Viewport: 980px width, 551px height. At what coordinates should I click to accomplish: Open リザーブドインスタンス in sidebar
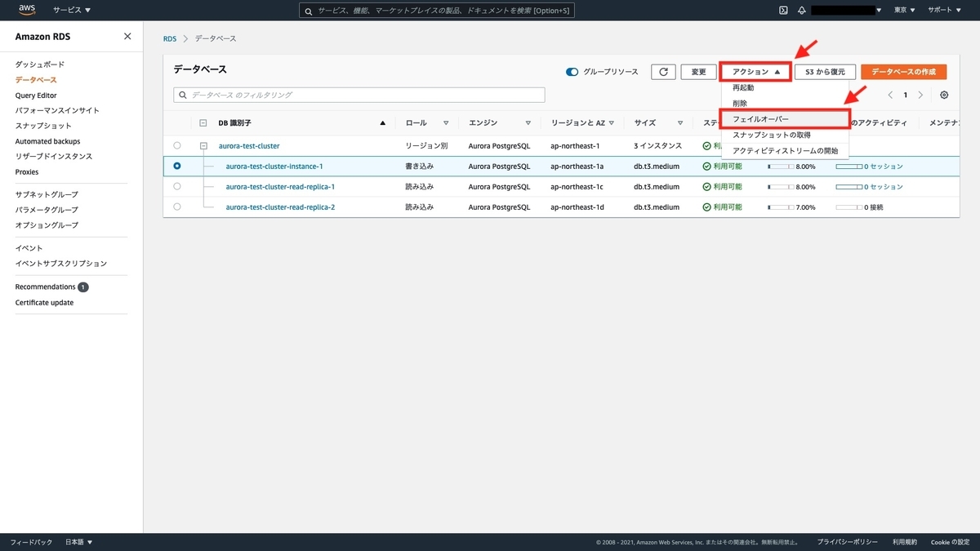(54, 156)
